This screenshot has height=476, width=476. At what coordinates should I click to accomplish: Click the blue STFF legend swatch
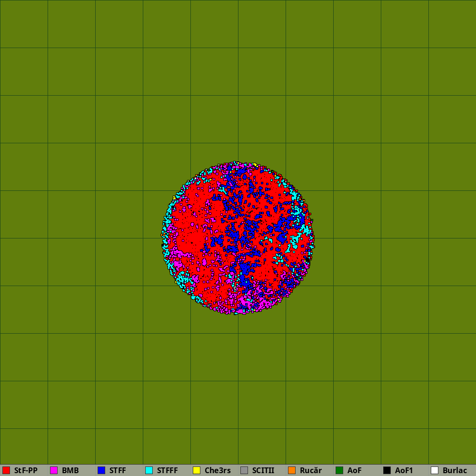pos(101,470)
